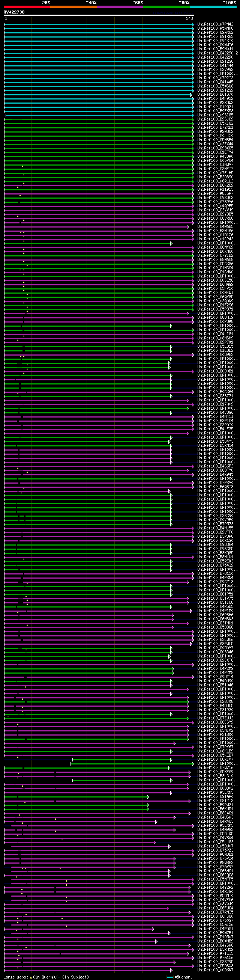The height and width of the screenshot is (980, 240).
Task: Open hit UniRef100_A7PN42
Action: (x=215, y=24)
